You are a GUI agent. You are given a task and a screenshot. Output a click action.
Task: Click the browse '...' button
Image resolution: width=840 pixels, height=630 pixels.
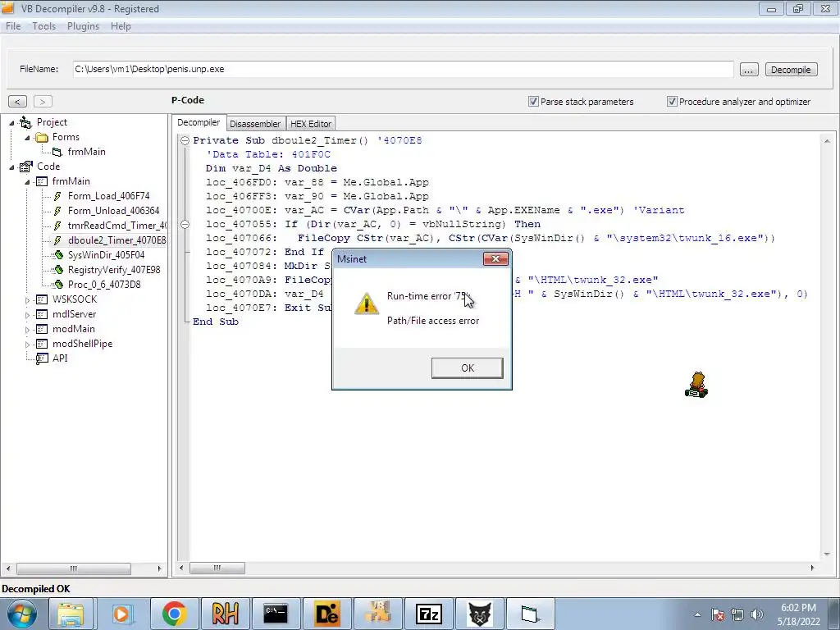click(x=749, y=70)
